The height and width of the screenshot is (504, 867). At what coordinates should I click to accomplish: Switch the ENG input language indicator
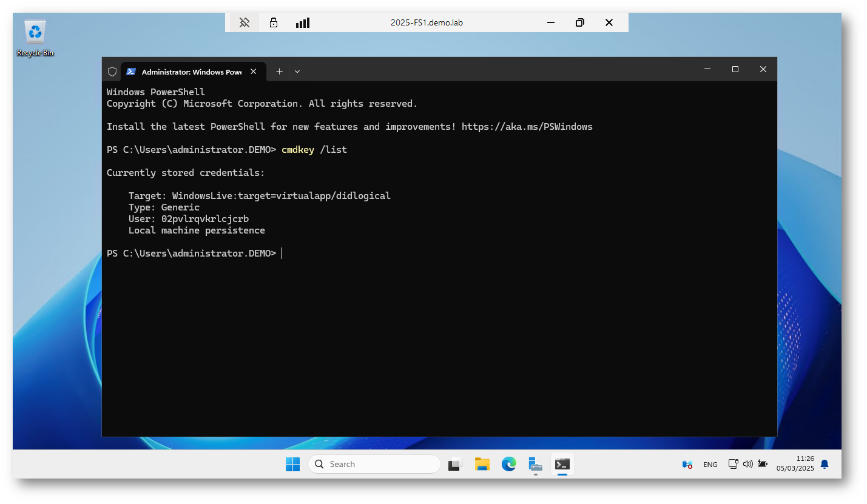[x=710, y=465]
